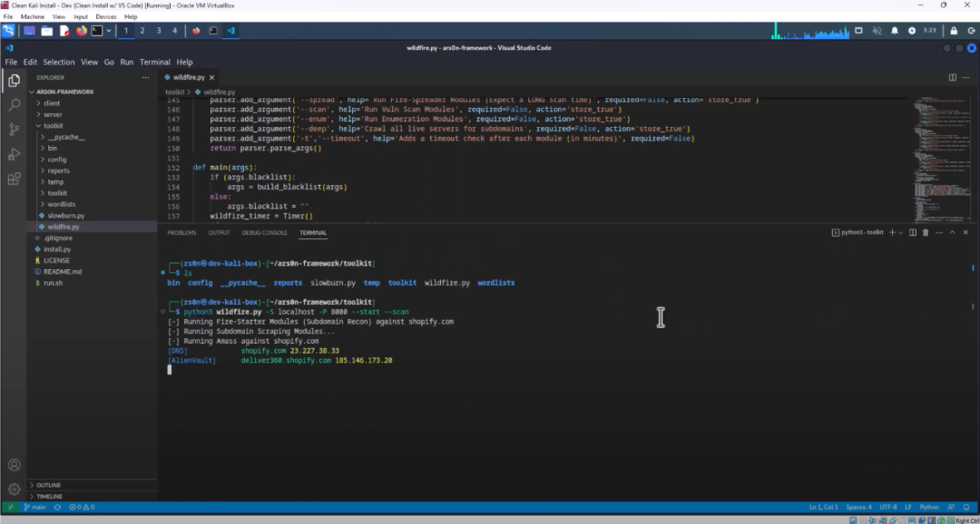Click the Ln 1, Col 1 status indicator
This screenshot has height=524, width=980.
pos(824,507)
